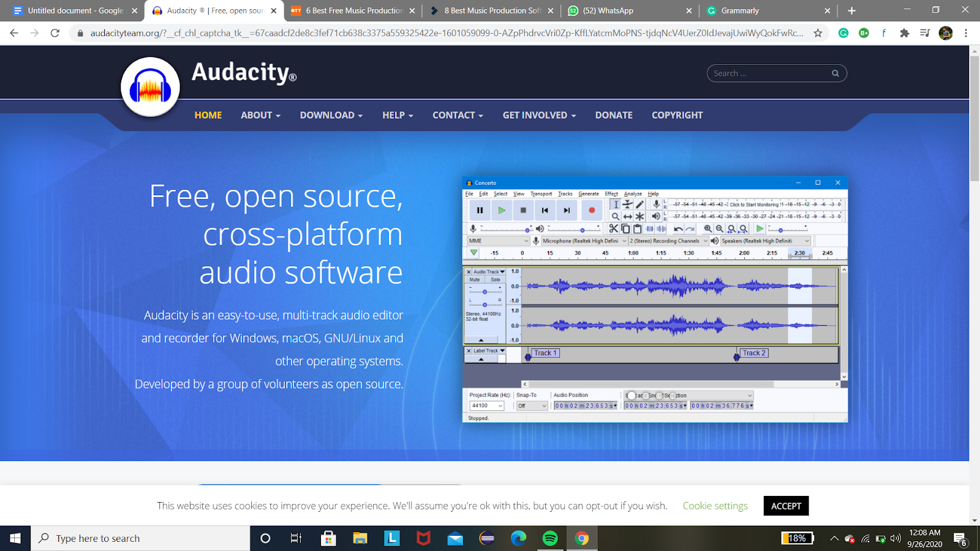Open the Speakers playback device dropdown
980x551 pixels.
(766, 241)
